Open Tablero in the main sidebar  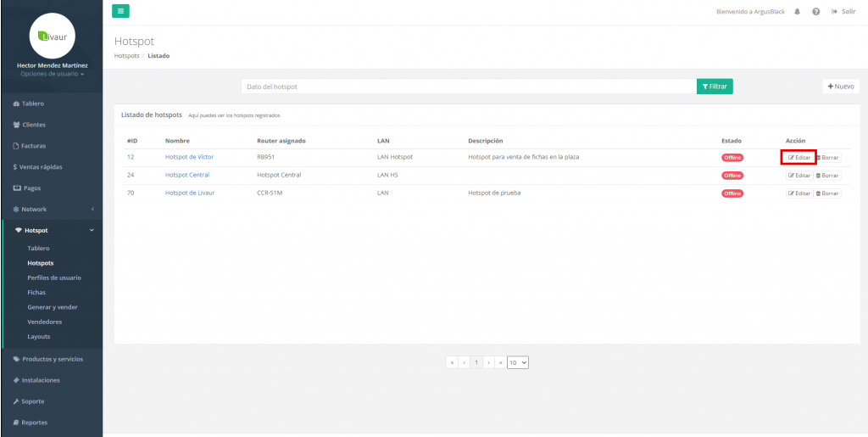(32, 104)
